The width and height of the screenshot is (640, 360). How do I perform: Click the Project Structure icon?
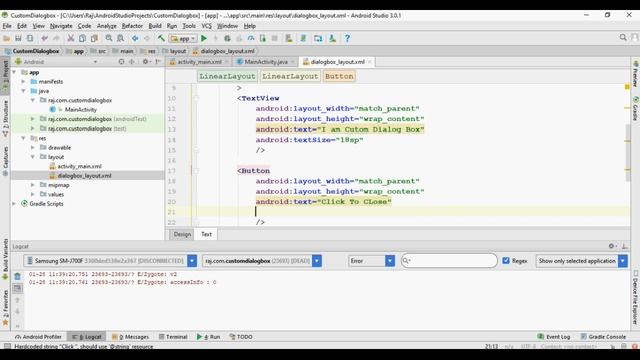tap(318, 38)
